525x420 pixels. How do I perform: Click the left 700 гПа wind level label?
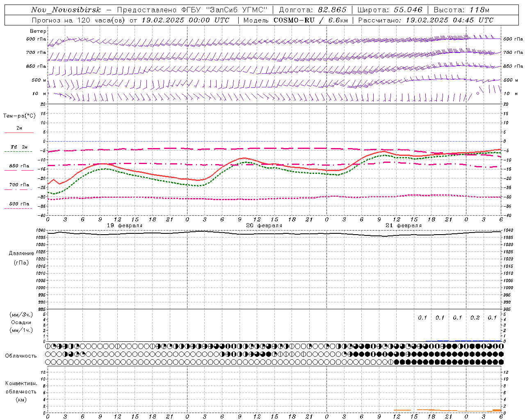[36, 52]
